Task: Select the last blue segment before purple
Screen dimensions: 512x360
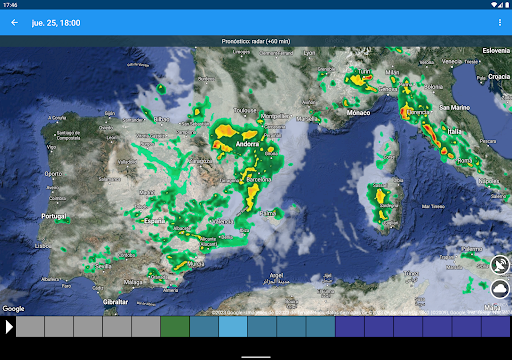Action: pos(320,327)
